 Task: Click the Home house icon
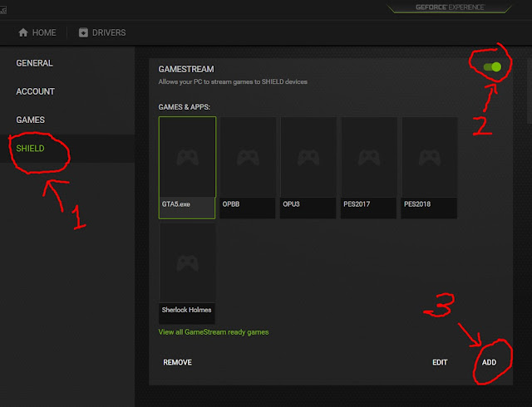pyautogui.click(x=23, y=32)
